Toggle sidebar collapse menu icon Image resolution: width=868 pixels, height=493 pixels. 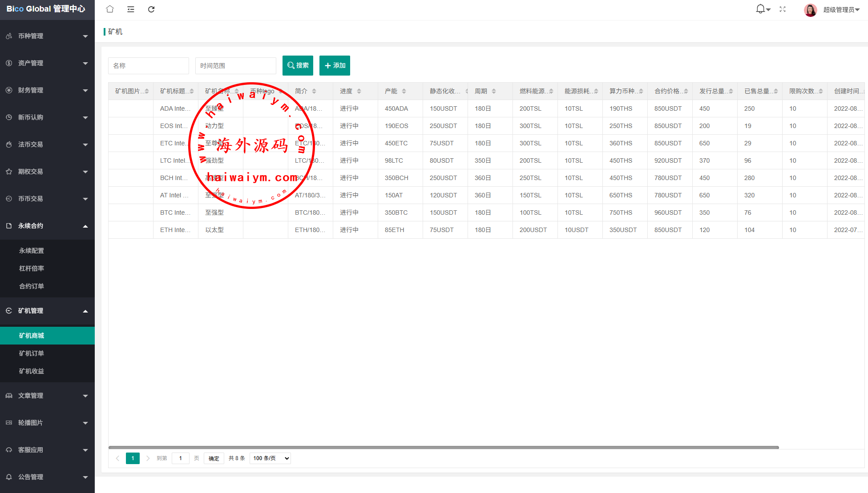pos(130,9)
